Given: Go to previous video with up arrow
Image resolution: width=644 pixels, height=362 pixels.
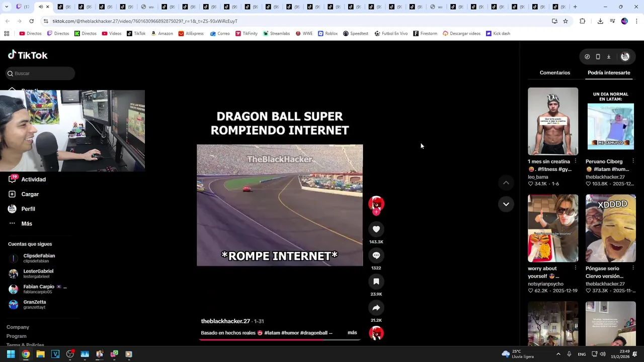Looking at the screenshot, I should click(x=506, y=183).
